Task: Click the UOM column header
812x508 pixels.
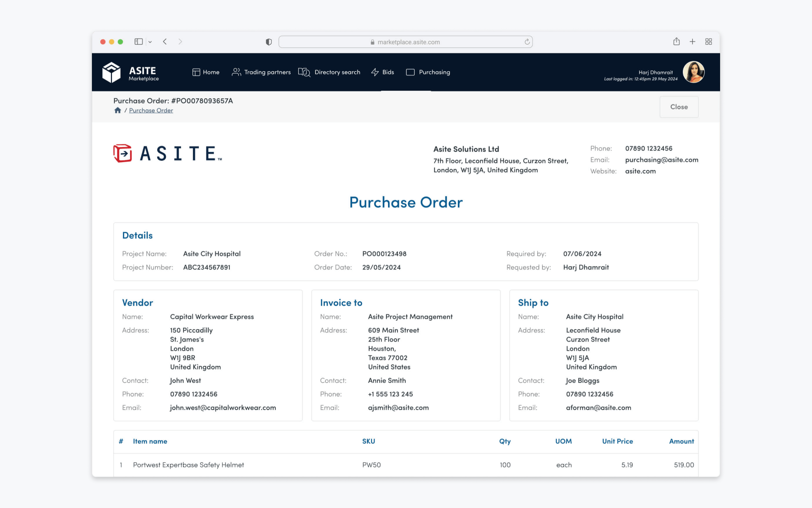Action: point(563,441)
